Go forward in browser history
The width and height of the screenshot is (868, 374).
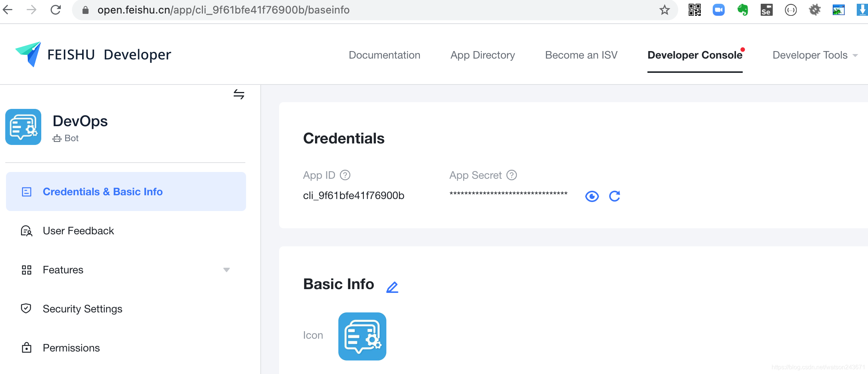(32, 10)
